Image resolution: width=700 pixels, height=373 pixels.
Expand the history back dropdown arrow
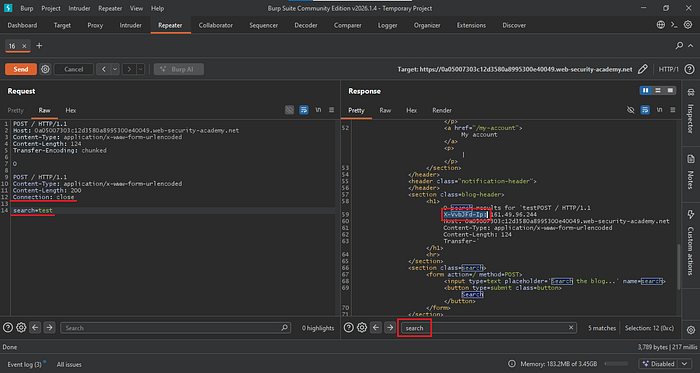tap(115, 69)
